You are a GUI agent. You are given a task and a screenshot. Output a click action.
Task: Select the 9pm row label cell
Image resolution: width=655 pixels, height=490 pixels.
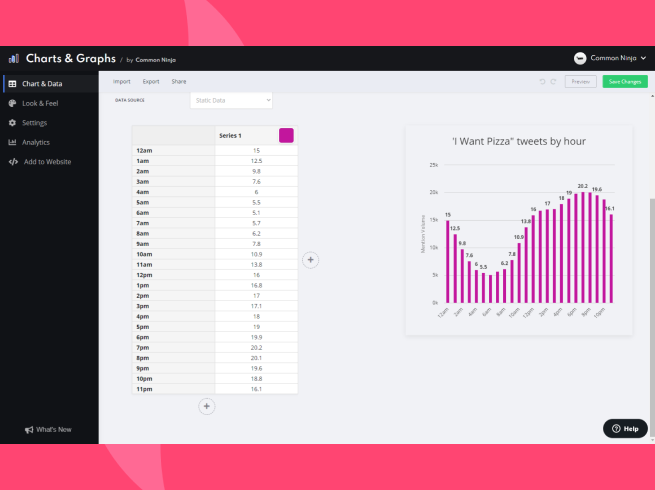pos(174,368)
